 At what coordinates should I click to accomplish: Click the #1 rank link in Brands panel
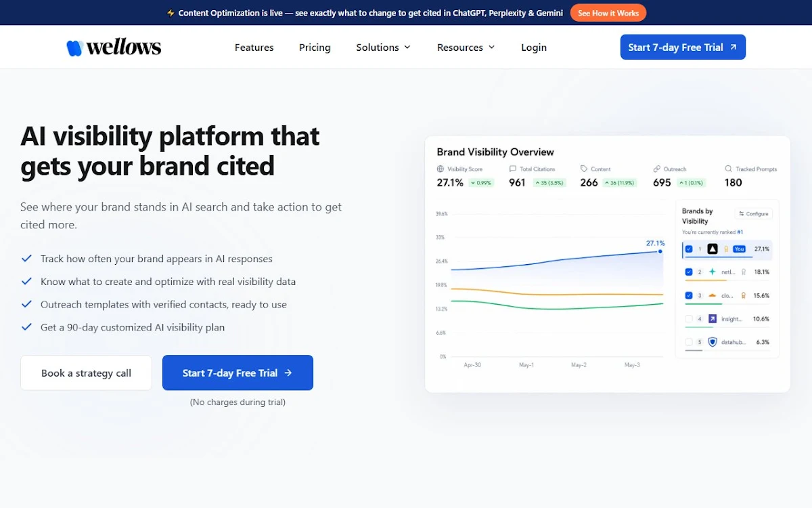[740, 232]
